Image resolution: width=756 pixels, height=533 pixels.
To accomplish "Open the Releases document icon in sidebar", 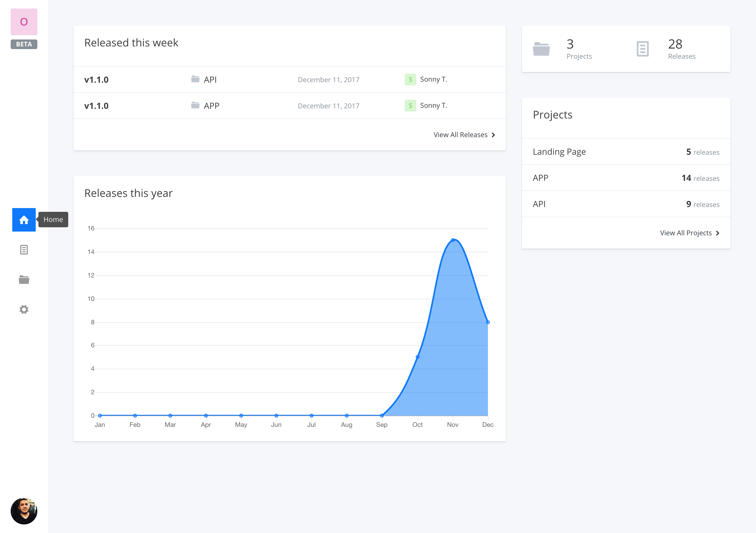I will (24, 250).
